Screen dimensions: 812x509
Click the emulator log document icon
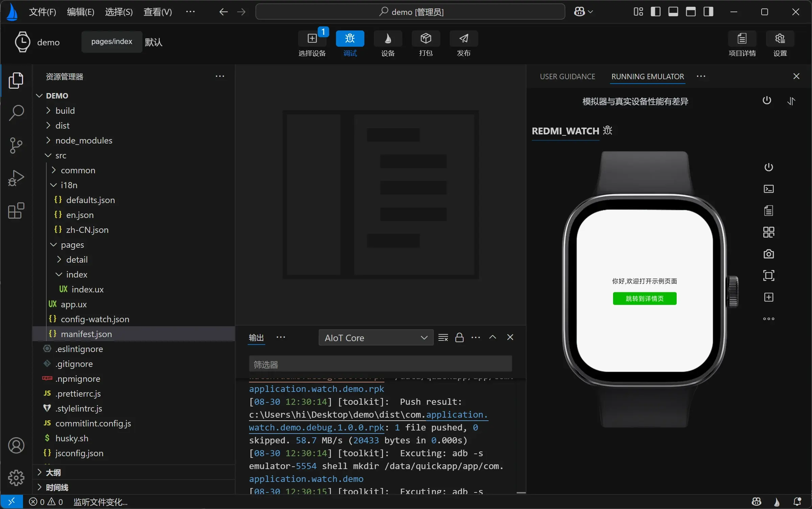tap(769, 211)
